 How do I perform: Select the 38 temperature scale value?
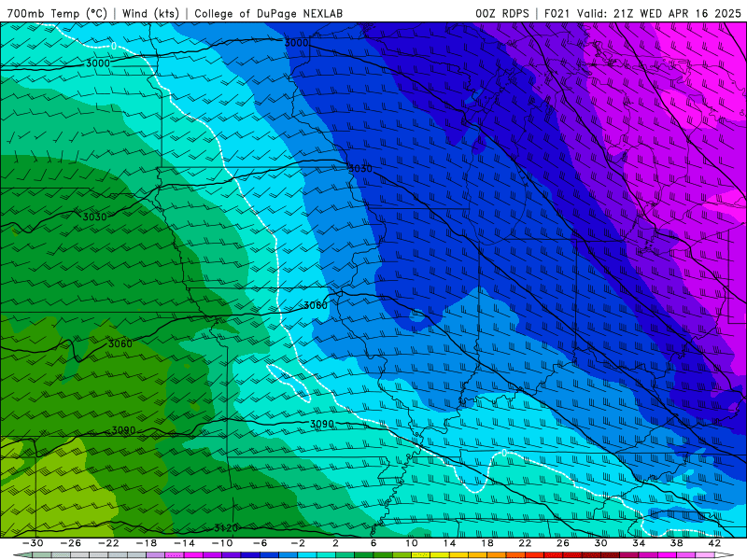pos(676,543)
